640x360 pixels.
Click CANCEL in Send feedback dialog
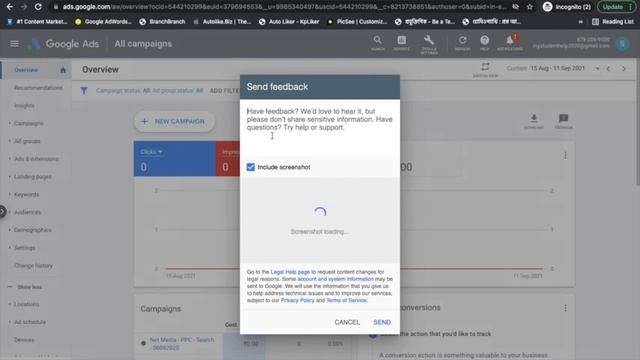point(347,322)
